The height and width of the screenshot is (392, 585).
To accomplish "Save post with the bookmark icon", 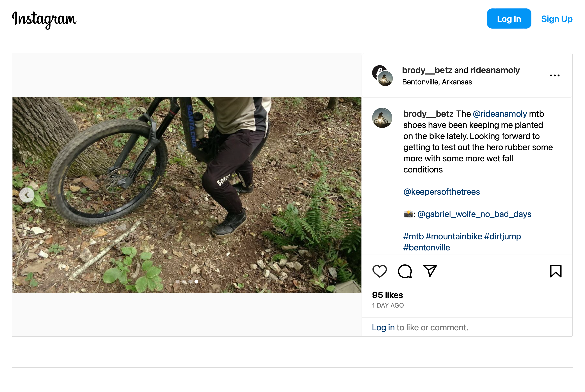I will [x=556, y=271].
